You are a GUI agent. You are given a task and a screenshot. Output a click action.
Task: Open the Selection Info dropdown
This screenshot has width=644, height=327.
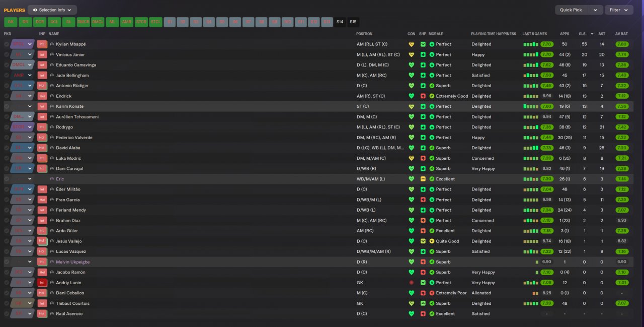pos(52,10)
